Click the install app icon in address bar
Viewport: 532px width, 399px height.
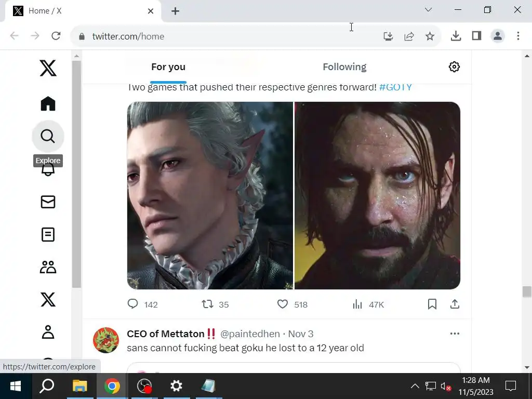click(x=388, y=36)
